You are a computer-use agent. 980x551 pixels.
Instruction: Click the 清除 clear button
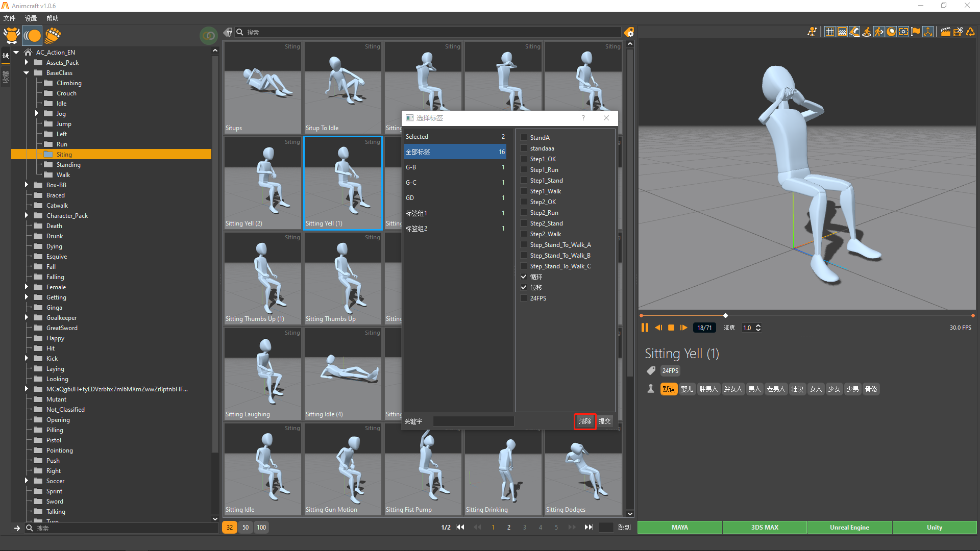pyautogui.click(x=585, y=421)
